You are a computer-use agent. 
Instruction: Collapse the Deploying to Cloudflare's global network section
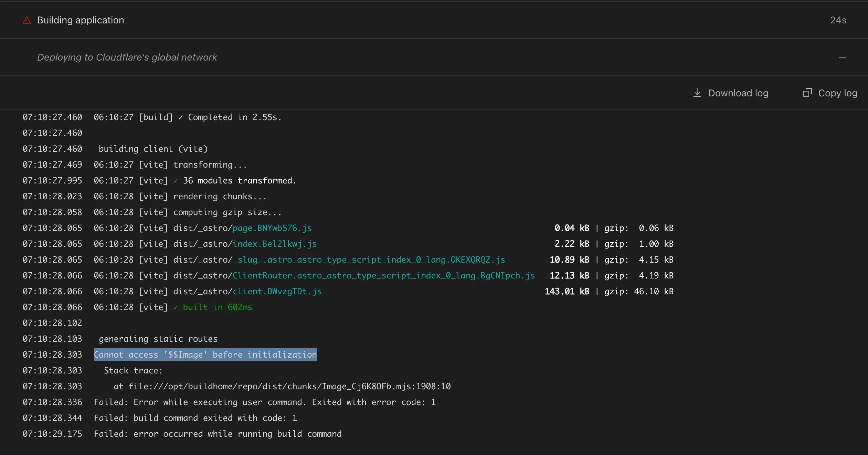click(x=843, y=57)
